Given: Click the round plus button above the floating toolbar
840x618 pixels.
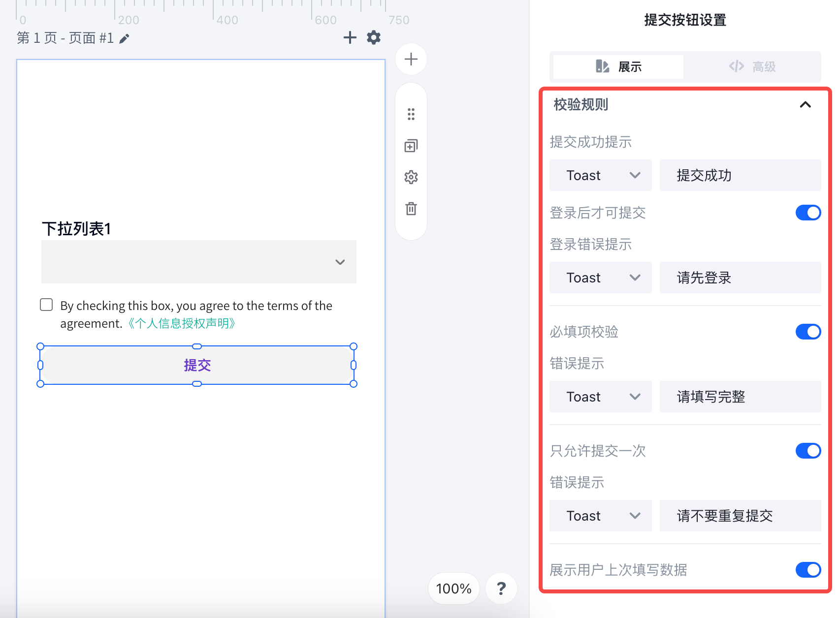Looking at the screenshot, I should [411, 59].
